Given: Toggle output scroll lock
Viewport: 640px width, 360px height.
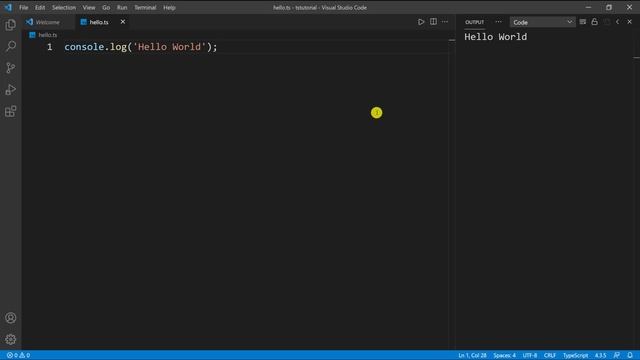Looking at the screenshot, I should click(595, 22).
